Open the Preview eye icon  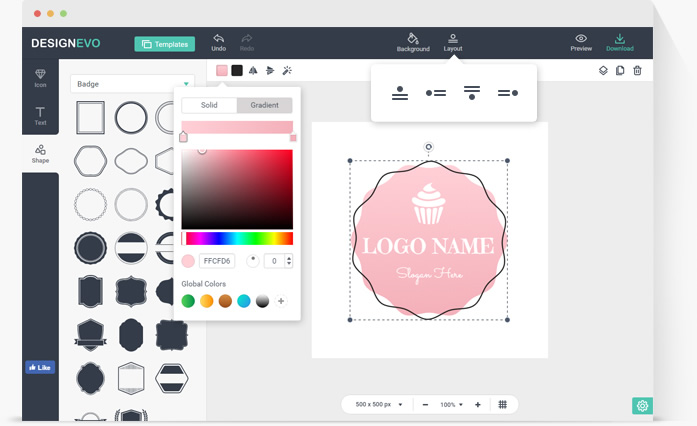point(581,40)
